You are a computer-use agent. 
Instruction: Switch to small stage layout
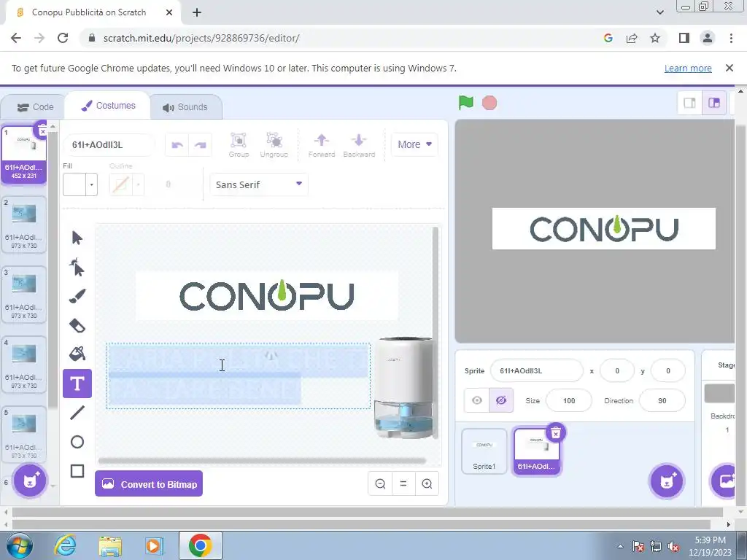[689, 103]
